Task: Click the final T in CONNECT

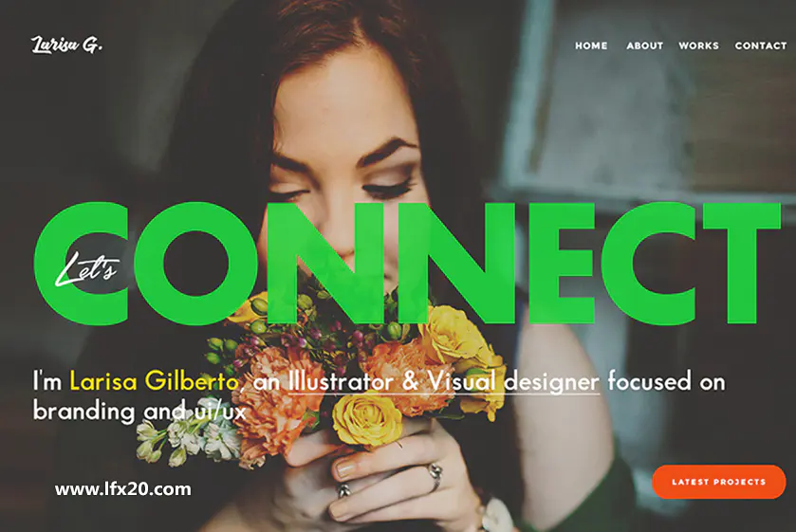Action: [742, 263]
